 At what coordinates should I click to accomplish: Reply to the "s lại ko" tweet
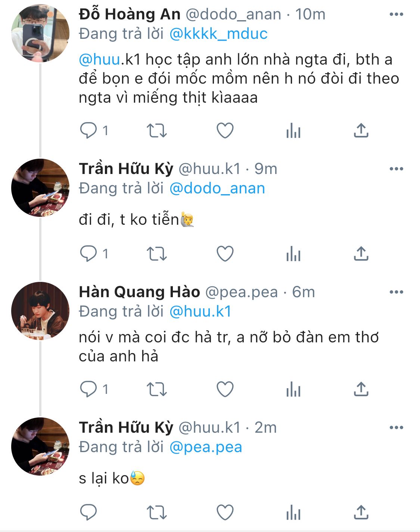(x=89, y=512)
